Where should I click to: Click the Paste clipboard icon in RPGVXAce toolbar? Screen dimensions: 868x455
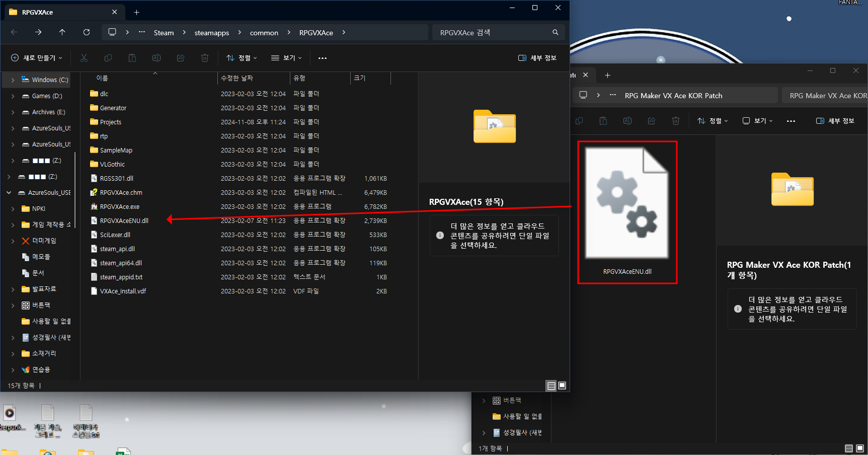132,58
